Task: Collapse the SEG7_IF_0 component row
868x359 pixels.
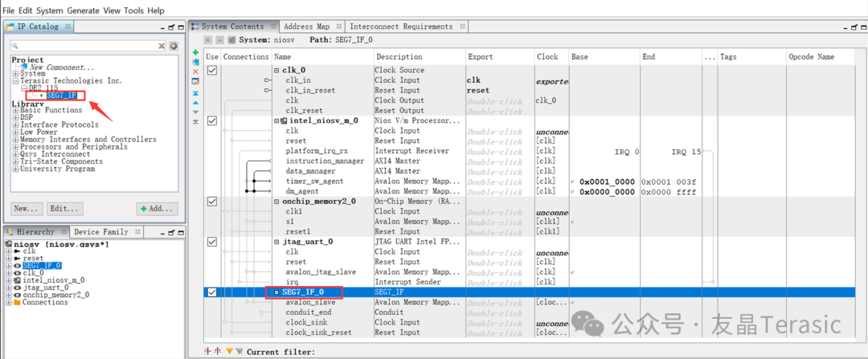Action: (276, 292)
